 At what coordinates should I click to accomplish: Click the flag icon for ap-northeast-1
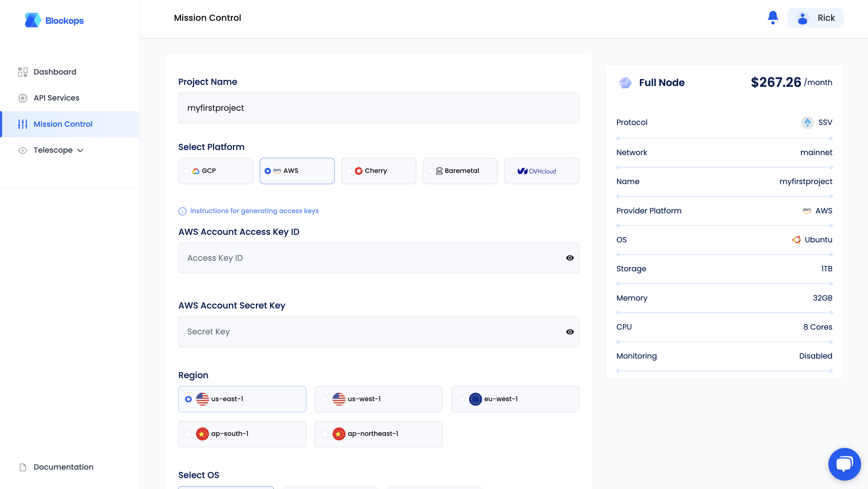click(339, 434)
